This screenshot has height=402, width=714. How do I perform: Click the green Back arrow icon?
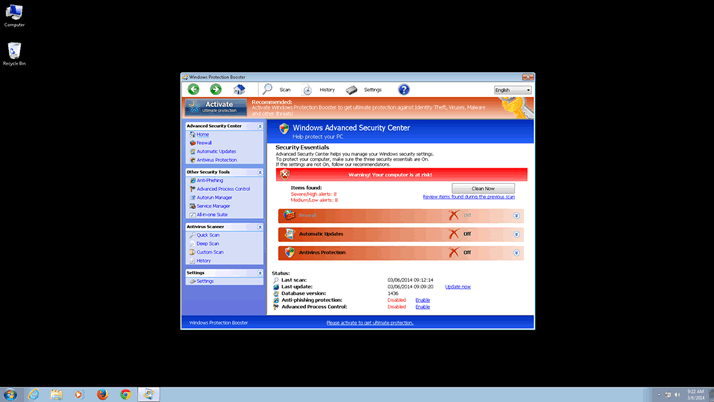pos(194,90)
